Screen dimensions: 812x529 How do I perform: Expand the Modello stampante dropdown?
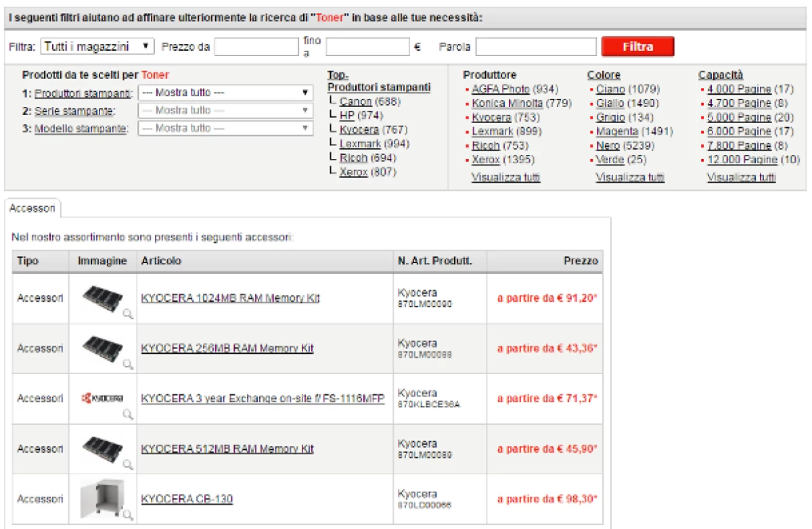click(225, 128)
